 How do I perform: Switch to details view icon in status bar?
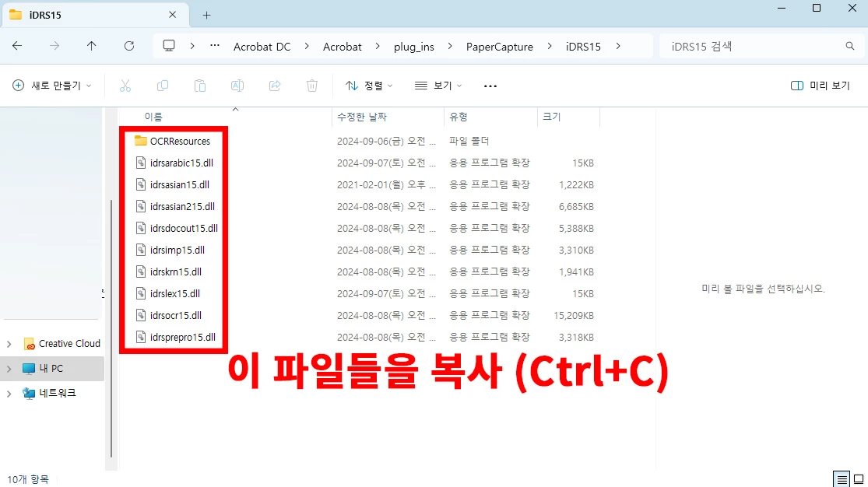point(842,478)
